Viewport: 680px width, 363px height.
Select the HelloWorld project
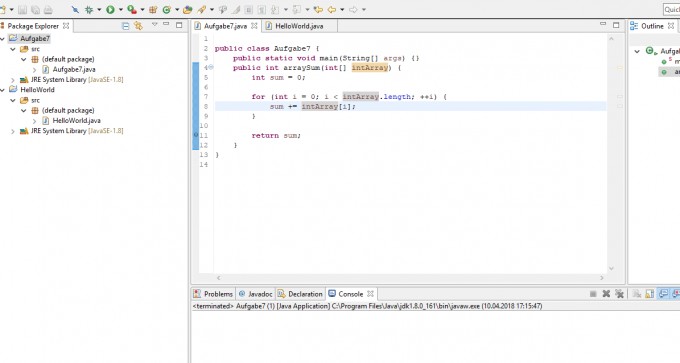tap(37, 90)
